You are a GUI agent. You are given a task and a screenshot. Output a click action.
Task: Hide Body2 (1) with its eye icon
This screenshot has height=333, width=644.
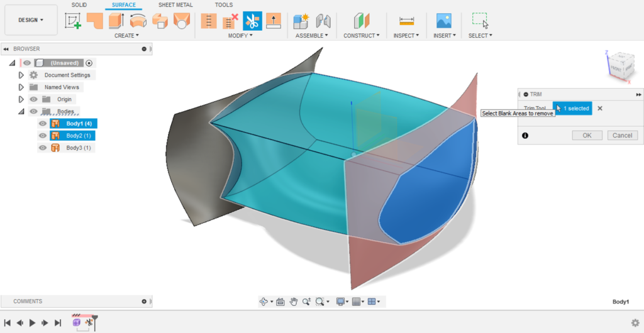(43, 135)
